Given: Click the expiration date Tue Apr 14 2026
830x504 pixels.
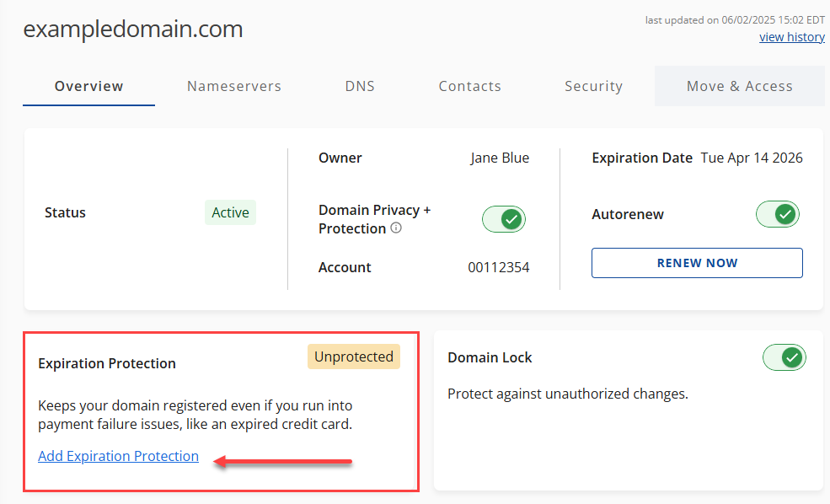Looking at the screenshot, I should point(752,158).
